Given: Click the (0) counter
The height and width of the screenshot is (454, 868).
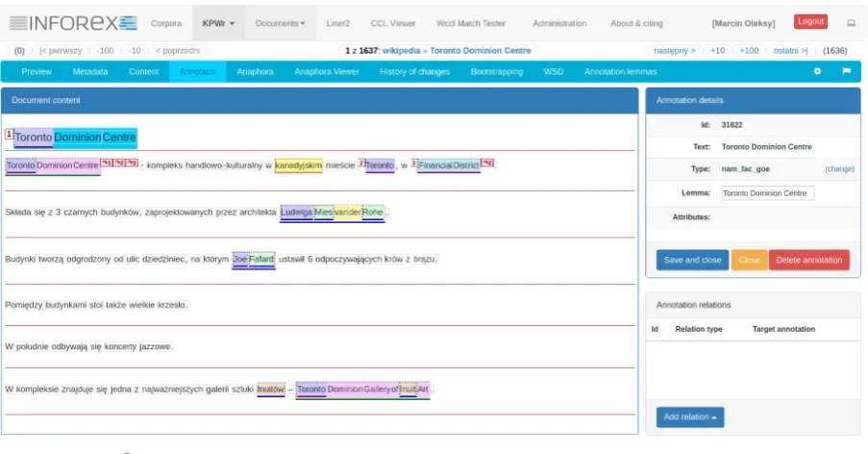Looking at the screenshot, I should pyautogui.click(x=19, y=50).
